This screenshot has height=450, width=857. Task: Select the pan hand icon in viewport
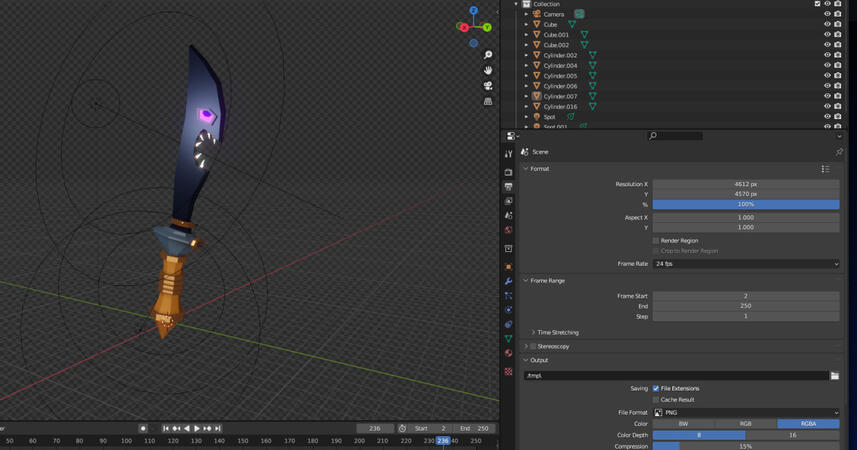[x=488, y=70]
